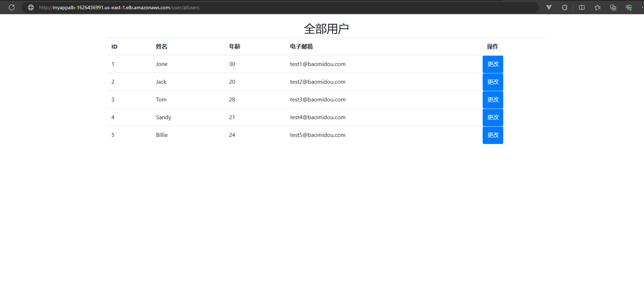Click email test3@baomidou.com
Image resolution: width=644 pixels, height=305 pixels.
[x=318, y=100]
